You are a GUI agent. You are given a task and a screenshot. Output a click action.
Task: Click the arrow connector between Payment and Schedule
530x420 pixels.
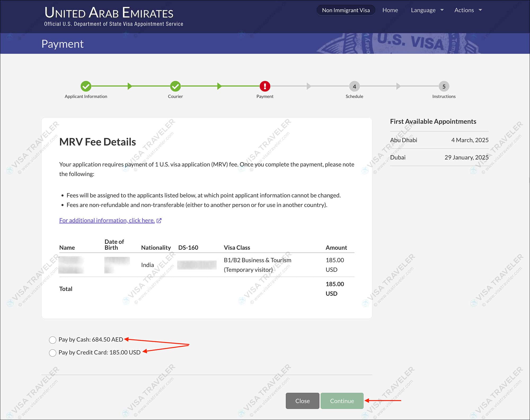[x=310, y=86]
